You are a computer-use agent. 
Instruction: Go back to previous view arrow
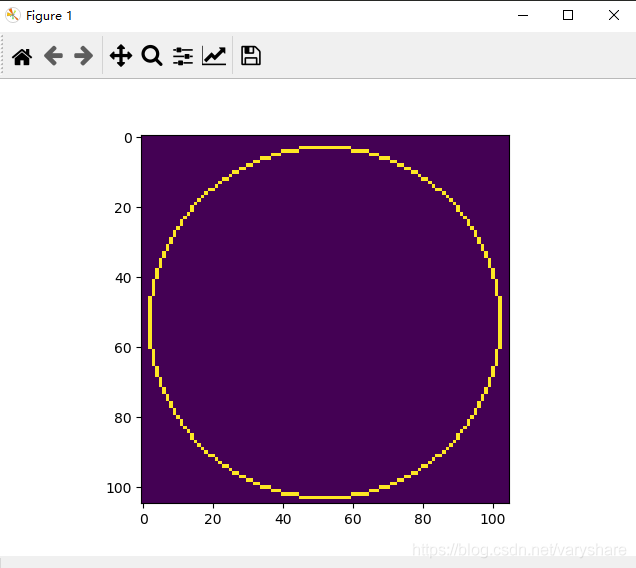tap(53, 56)
